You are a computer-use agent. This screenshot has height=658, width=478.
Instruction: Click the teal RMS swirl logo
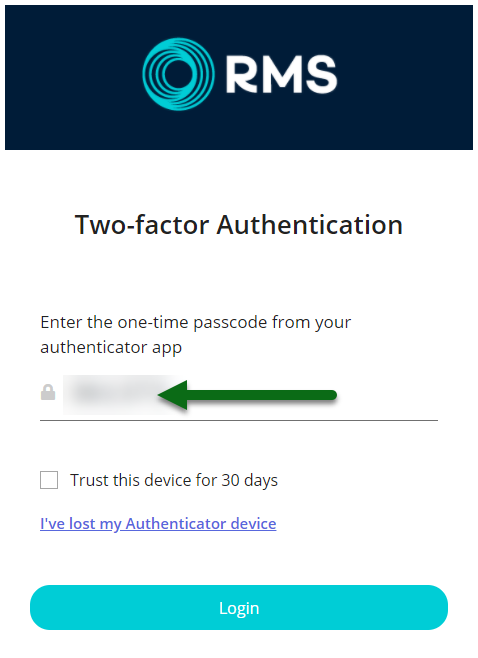coord(178,74)
